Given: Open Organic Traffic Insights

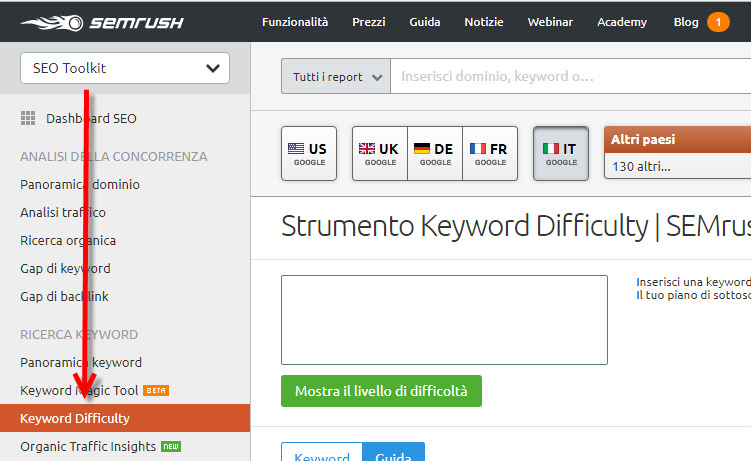Looking at the screenshot, I should (x=88, y=446).
